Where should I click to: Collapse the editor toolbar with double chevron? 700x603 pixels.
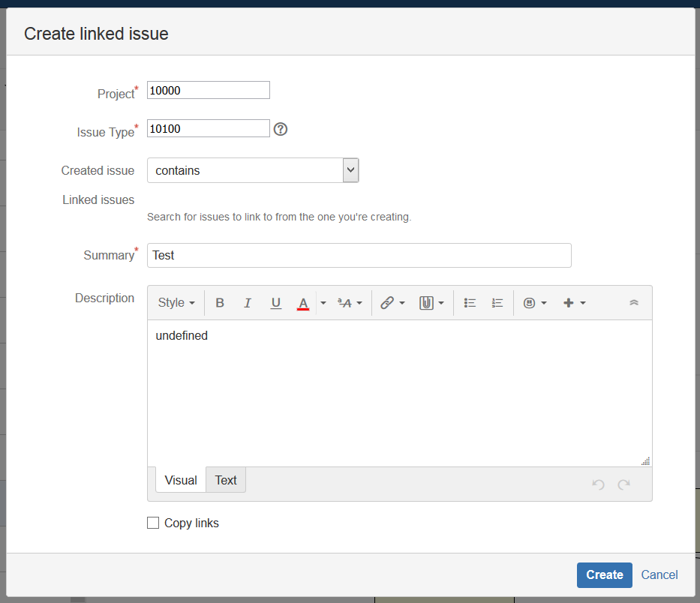tap(634, 302)
